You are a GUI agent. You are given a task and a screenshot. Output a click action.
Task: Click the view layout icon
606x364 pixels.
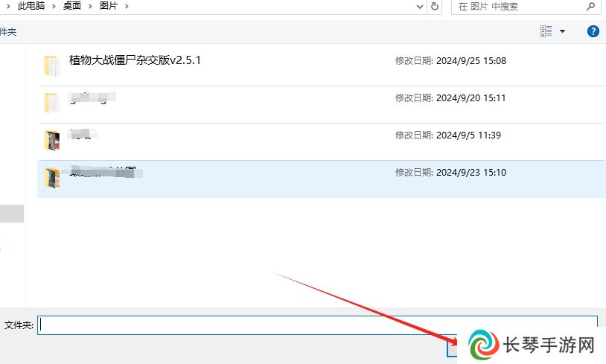tap(546, 31)
